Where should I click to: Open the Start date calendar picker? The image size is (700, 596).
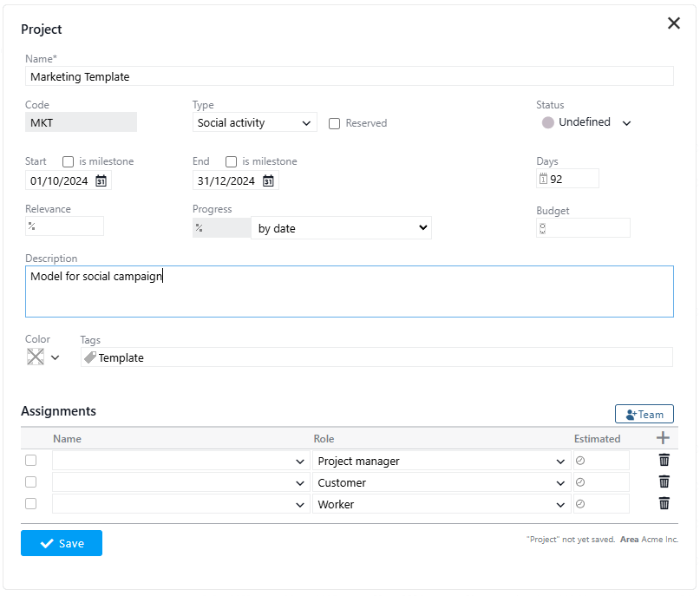101,180
